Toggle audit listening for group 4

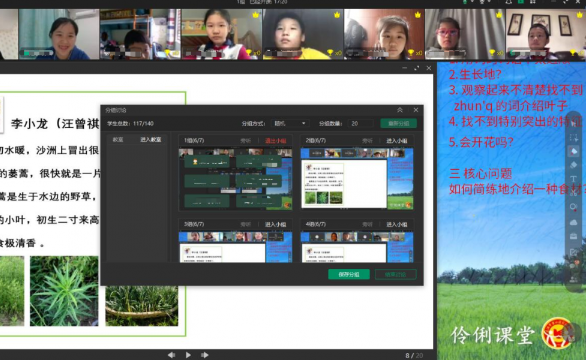[x=367, y=224]
